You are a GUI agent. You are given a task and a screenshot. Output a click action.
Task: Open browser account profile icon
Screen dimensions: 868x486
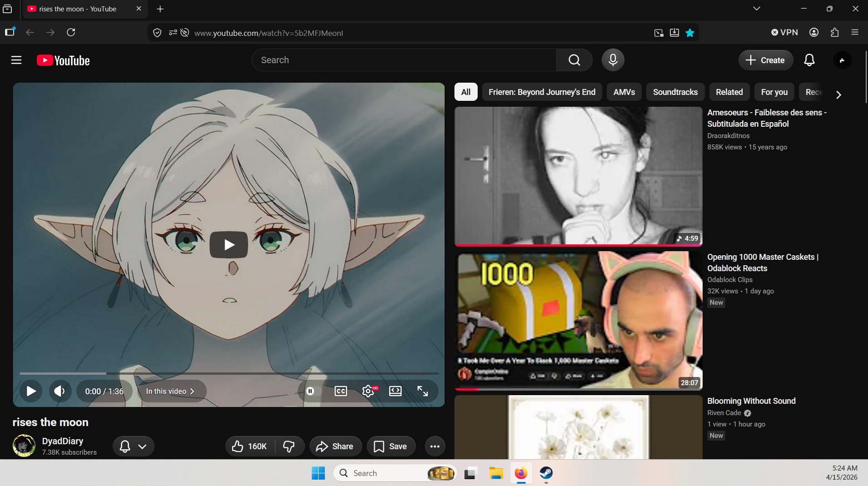(x=814, y=32)
